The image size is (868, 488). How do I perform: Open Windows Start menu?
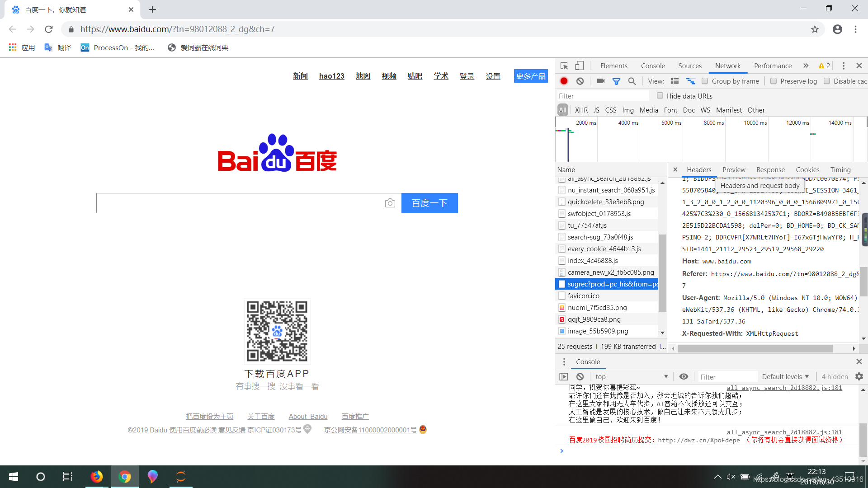click(14, 477)
